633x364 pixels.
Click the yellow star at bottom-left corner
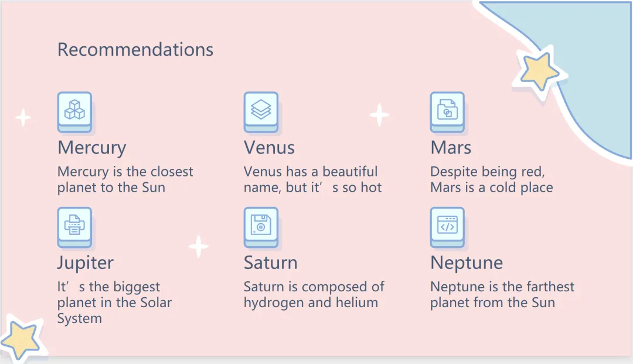19,339
